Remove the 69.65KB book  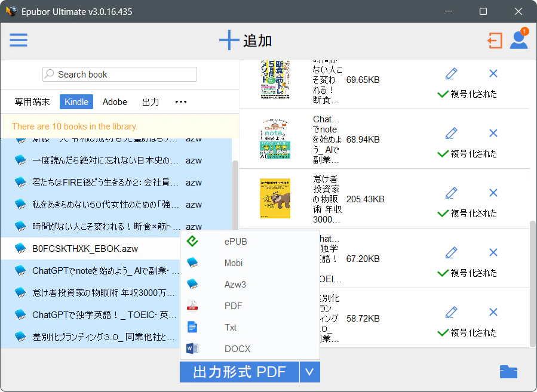[493, 73]
